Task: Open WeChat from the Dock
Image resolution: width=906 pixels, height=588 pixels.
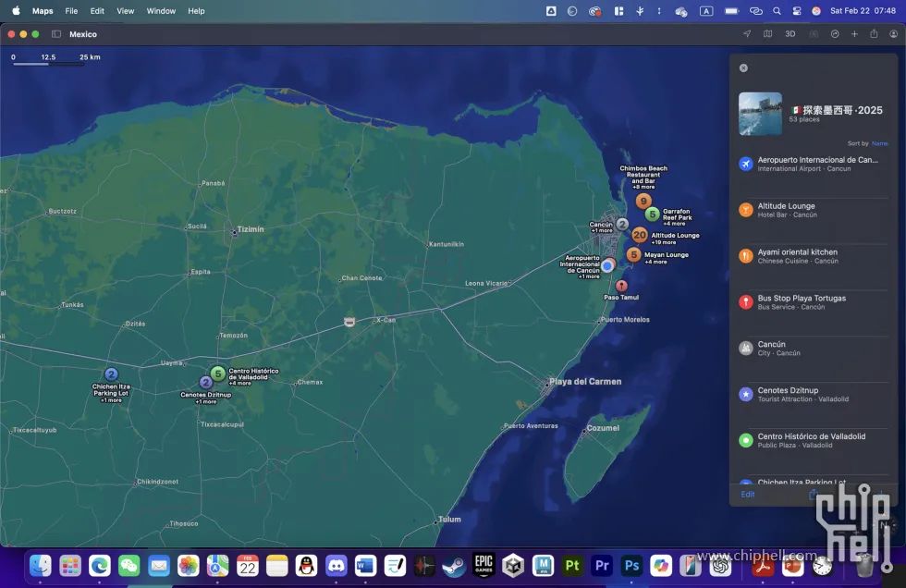Action: 129,566
